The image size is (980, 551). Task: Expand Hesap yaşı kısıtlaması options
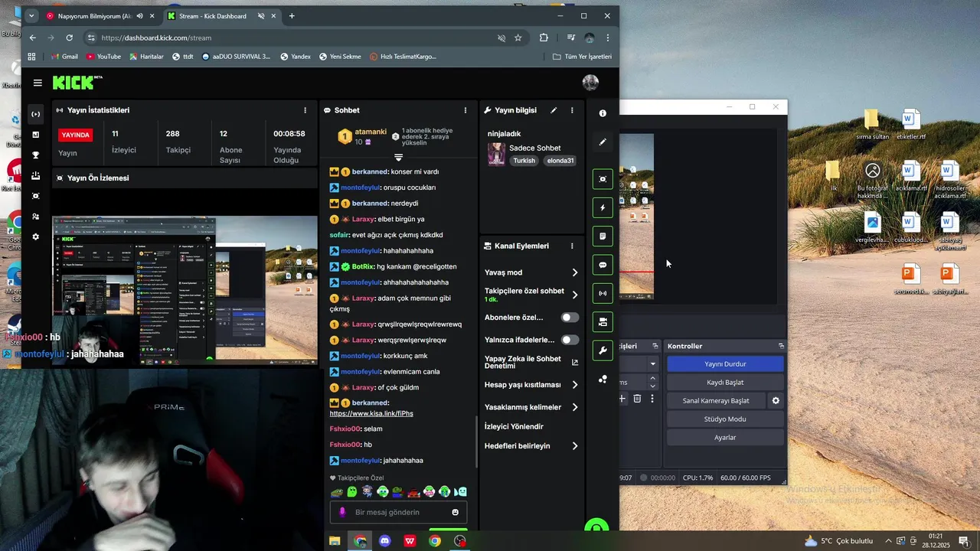(x=574, y=385)
